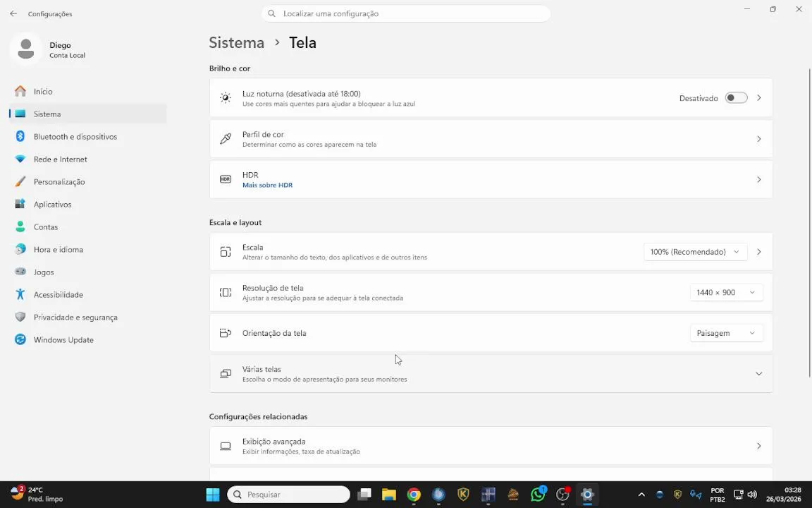Open the HDR page chevron
Screen dimensions: 812x508
click(x=758, y=179)
